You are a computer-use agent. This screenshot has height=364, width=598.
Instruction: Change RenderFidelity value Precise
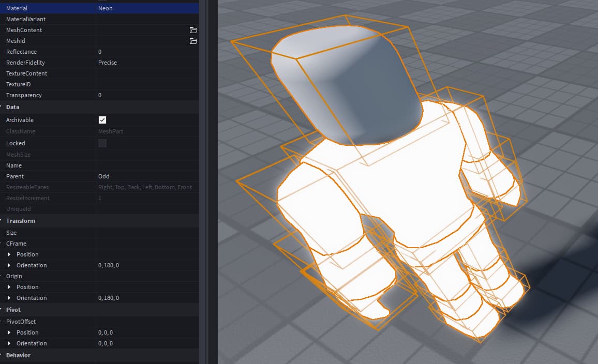click(108, 63)
